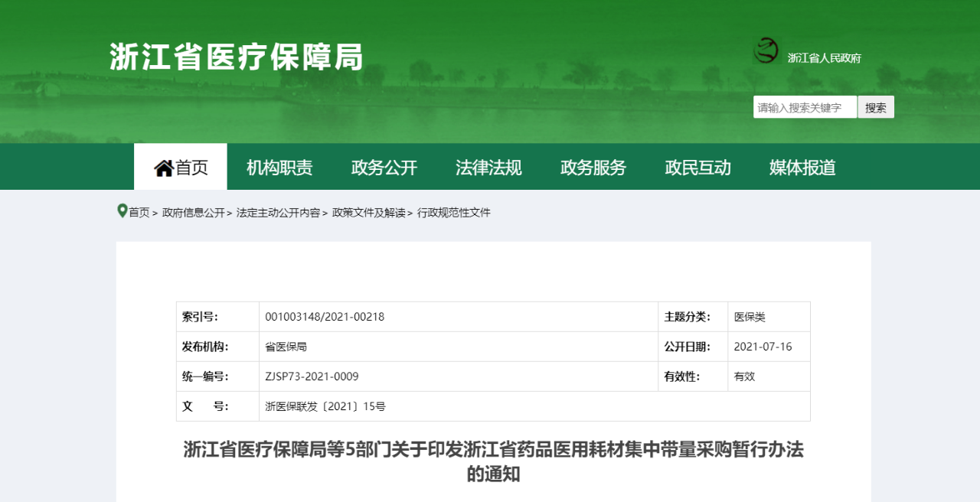Navigate to 政民互动 page
The height and width of the screenshot is (502, 980).
[697, 168]
